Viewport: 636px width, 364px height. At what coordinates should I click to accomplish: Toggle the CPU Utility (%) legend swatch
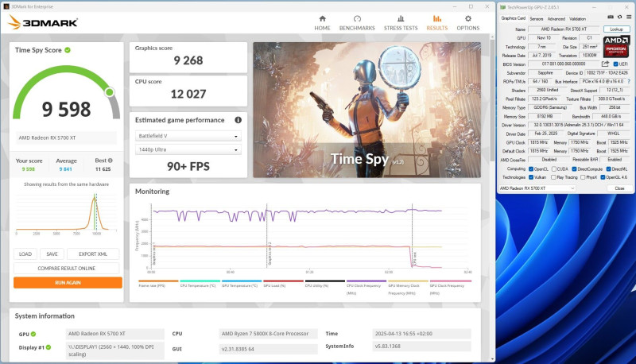point(325,281)
